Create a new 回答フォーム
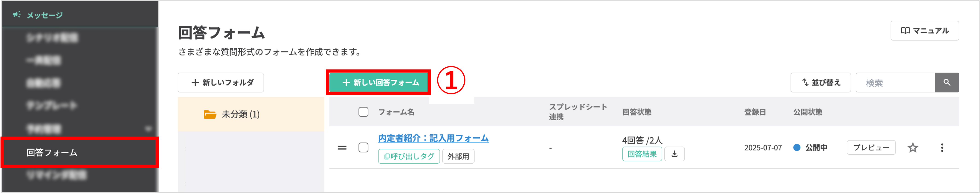This screenshot has height=194, width=980. click(x=380, y=83)
